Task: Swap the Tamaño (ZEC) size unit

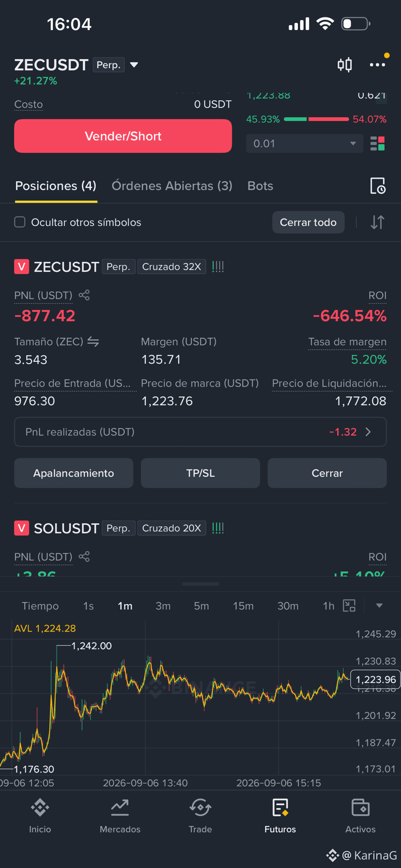Action: [93, 341]
